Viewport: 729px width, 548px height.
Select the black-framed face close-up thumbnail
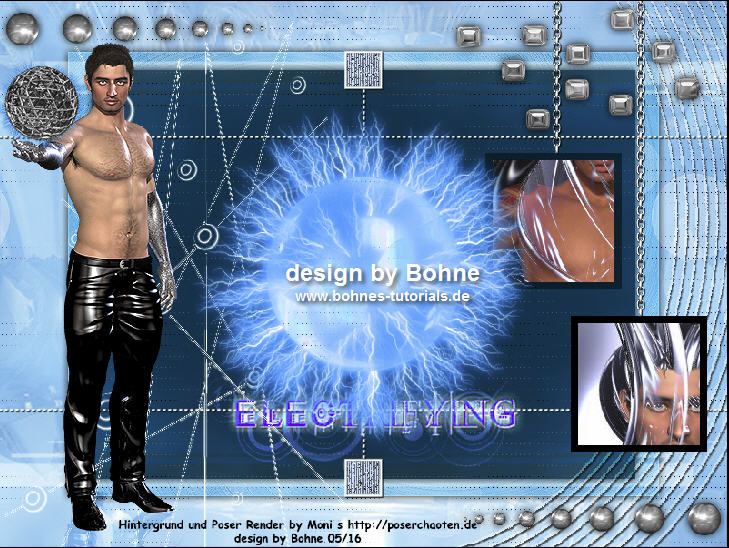(x=639, y=384)
